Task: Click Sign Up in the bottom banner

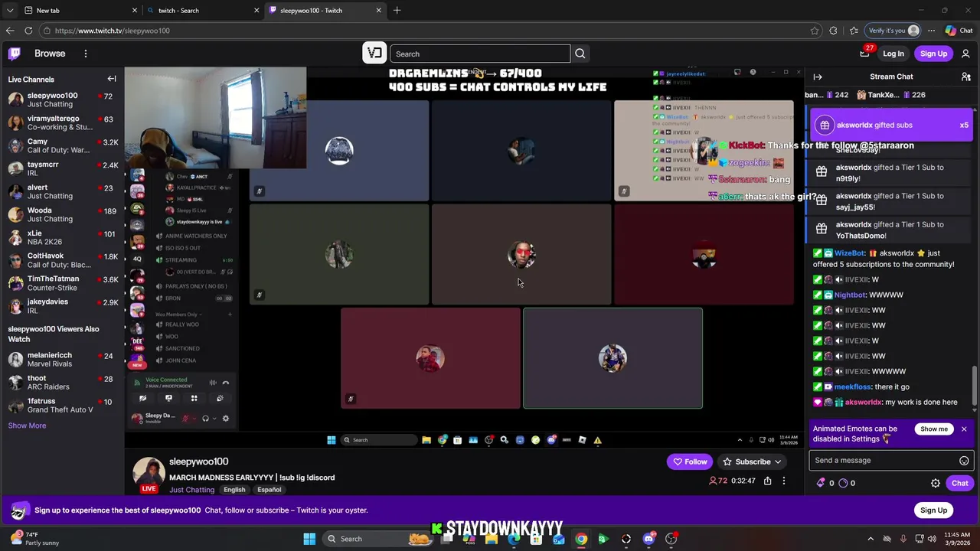Action: coord(933,510)
